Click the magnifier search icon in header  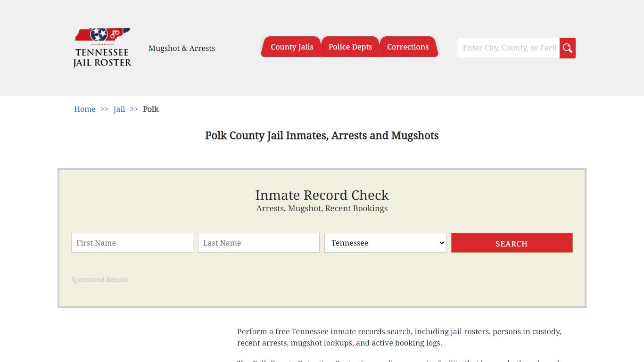tap(568, 48)
